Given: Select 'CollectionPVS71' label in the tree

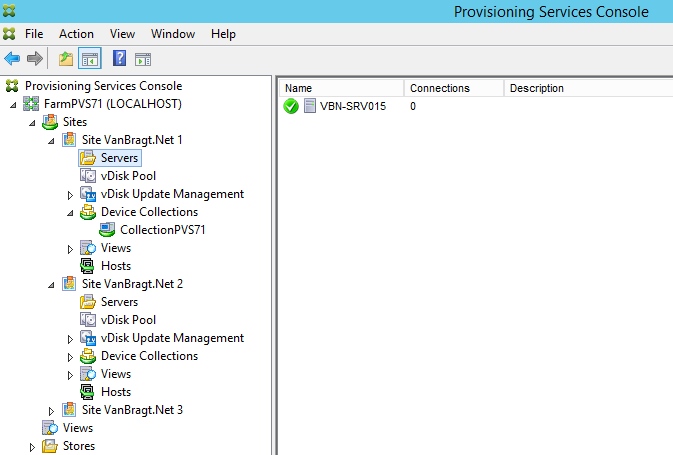Looking at the screenshot, I should pos(163,230).
